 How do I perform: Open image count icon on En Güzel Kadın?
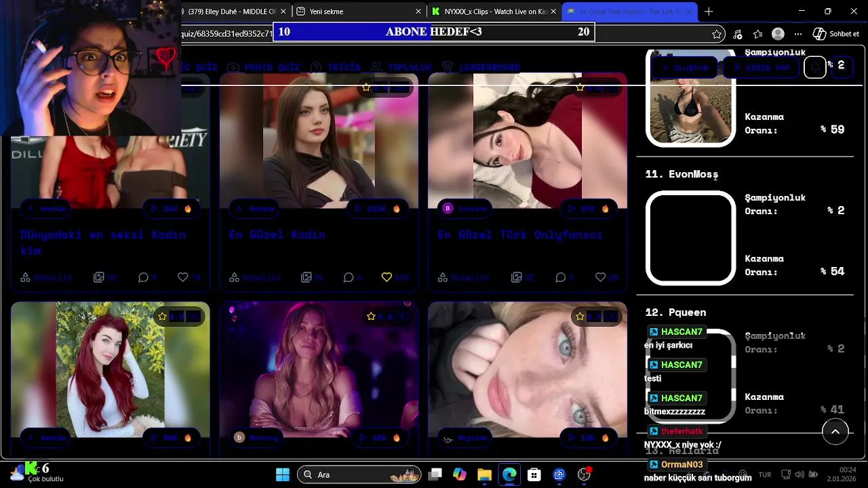coord(307,277)
